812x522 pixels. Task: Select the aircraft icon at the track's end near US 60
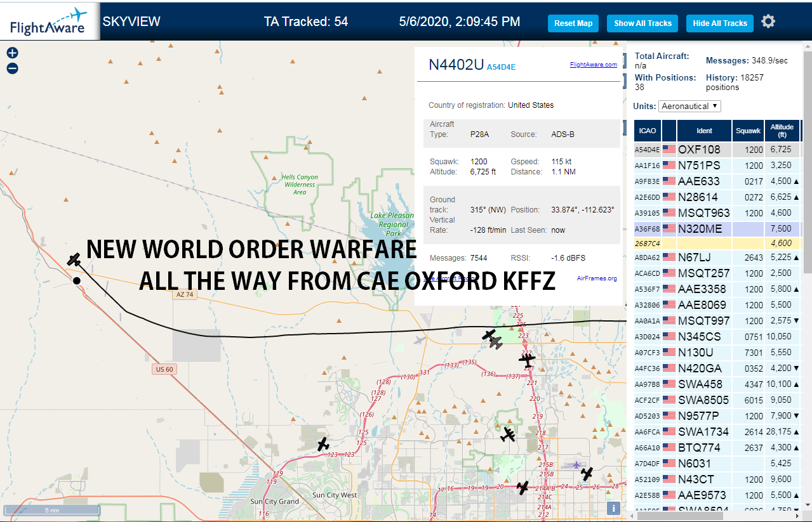[x=75, y=259]
